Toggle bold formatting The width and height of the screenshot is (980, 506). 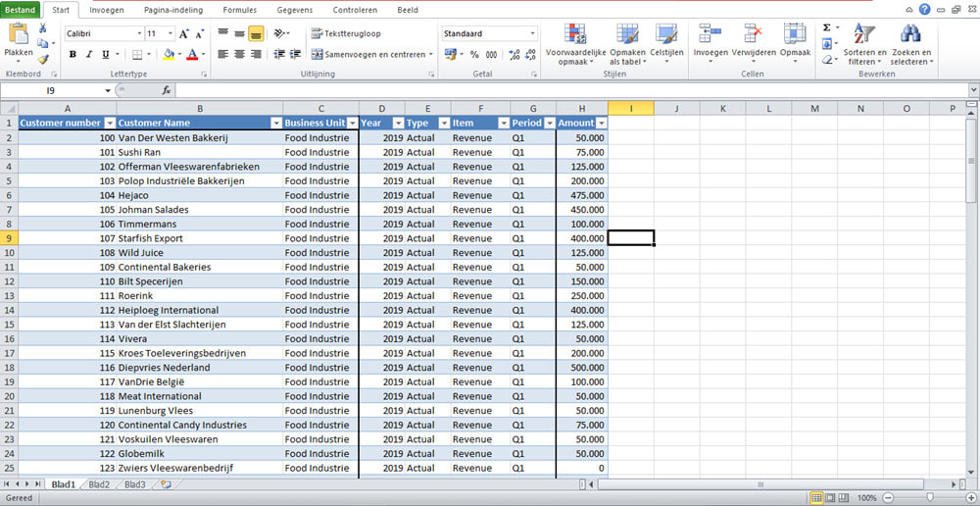pos(73,54)
